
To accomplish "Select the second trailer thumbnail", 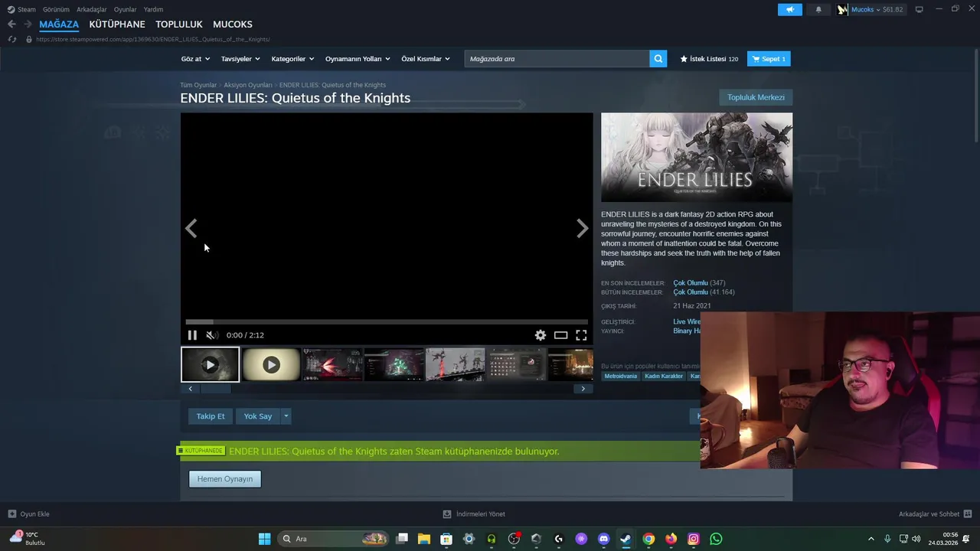I will coord(271,365).
